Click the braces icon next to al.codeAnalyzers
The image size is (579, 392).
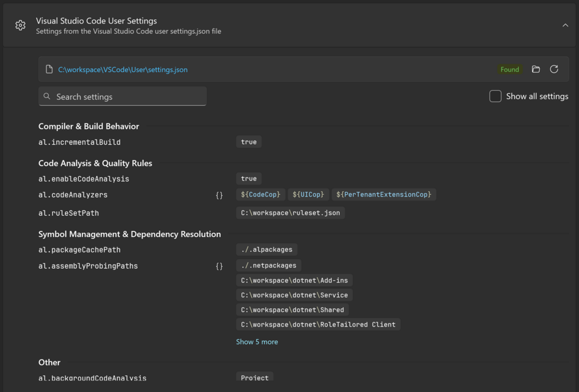click(219, 195)
